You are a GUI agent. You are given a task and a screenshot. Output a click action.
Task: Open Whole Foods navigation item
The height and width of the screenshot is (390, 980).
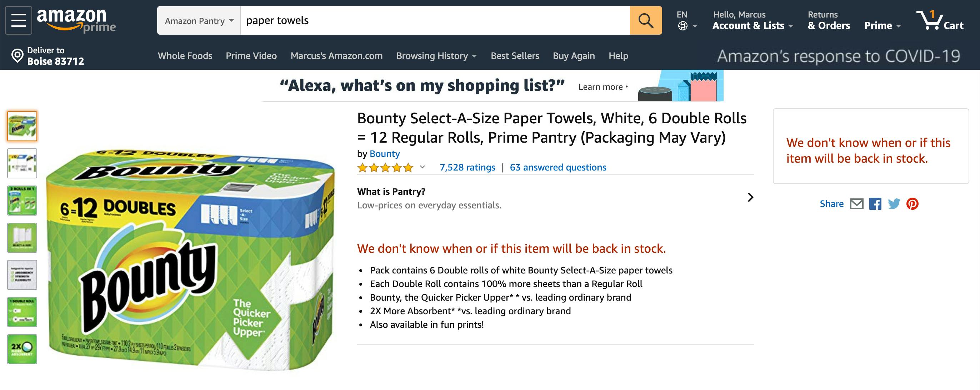point(185,56)
